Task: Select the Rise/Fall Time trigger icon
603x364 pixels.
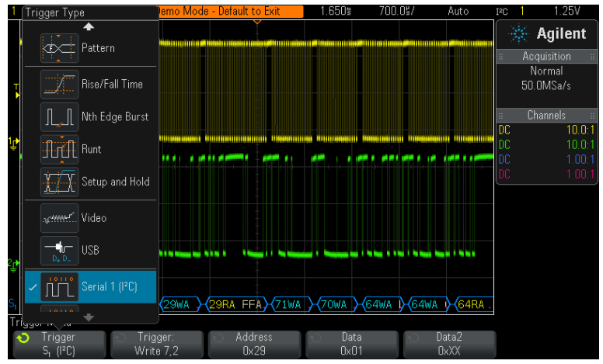Action: pos(59,85)
